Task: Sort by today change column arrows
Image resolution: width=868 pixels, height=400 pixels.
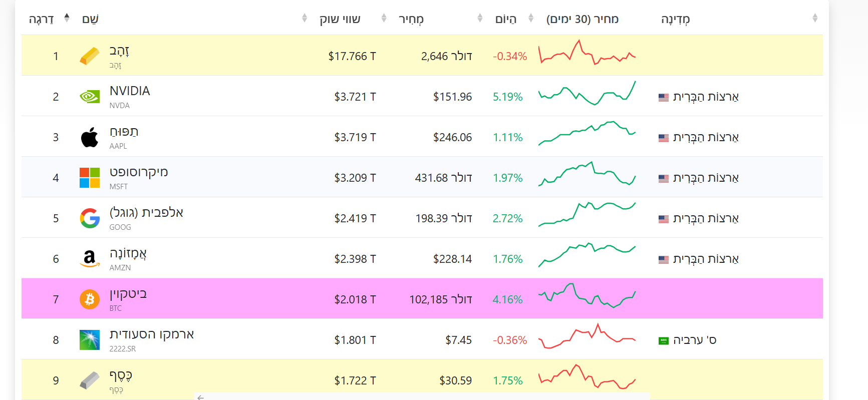Action: [x=480, y=19]
